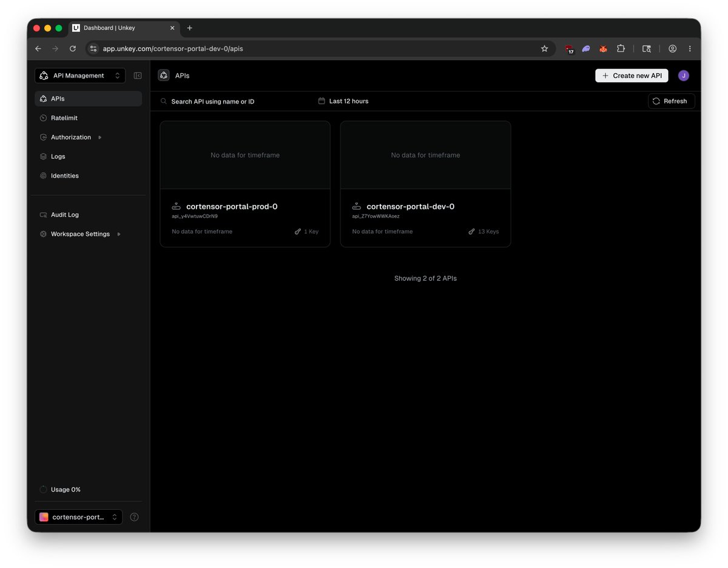Click Create new API button
This screenshot has height=568, width=728.
click(x=632, y=76)
